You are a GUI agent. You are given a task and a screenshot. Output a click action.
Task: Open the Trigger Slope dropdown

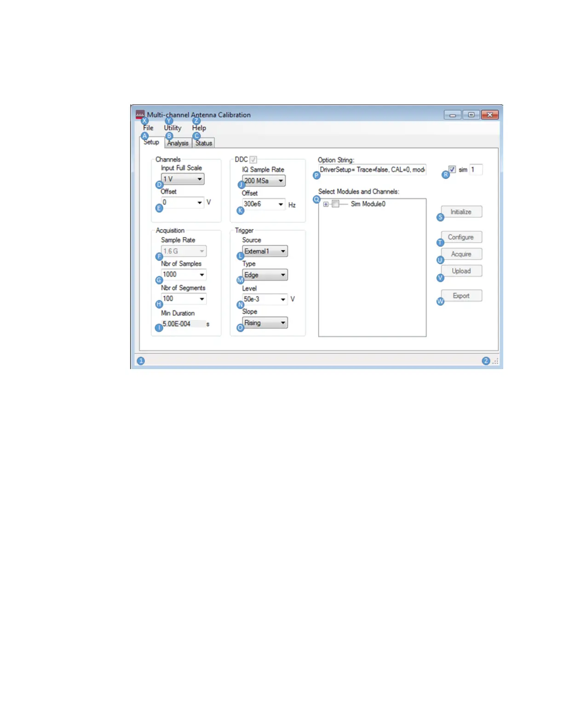coord(265,323)
